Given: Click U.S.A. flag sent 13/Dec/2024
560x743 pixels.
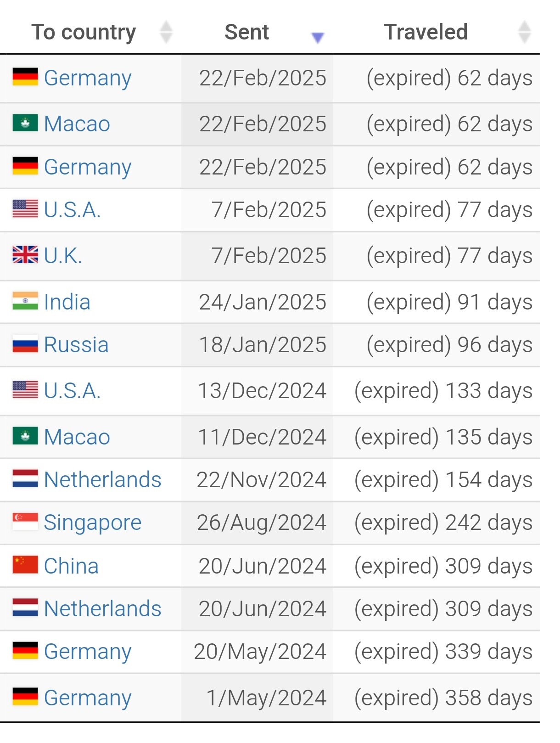Looking at the screenshot, I should [25, 390].
